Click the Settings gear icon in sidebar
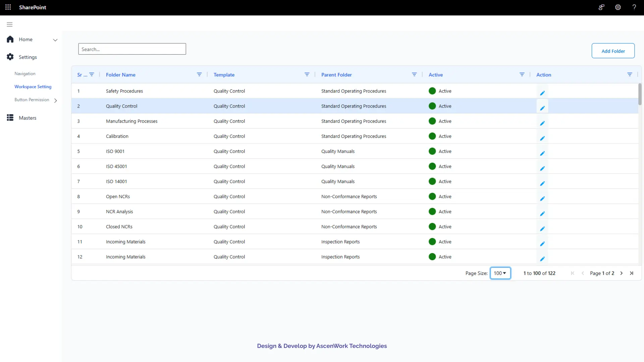Viewport: 644px width, 362px height. (x=10, y=57)
